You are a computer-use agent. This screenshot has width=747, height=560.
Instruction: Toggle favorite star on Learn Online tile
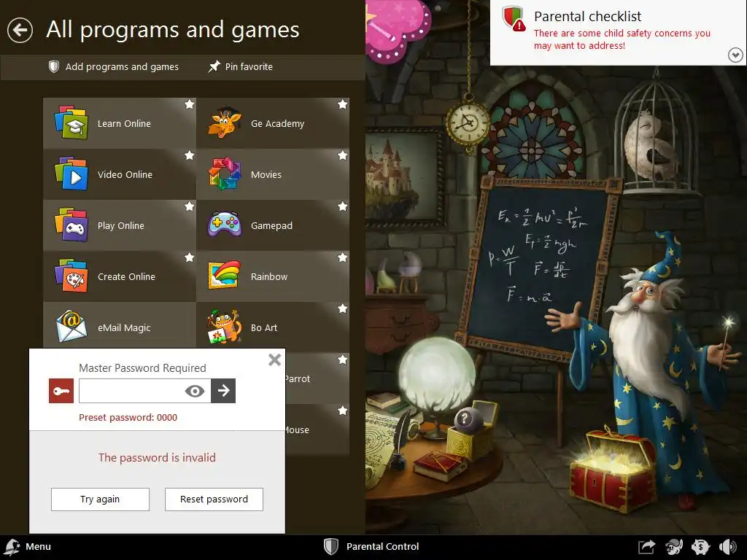(x=190, y=104)
